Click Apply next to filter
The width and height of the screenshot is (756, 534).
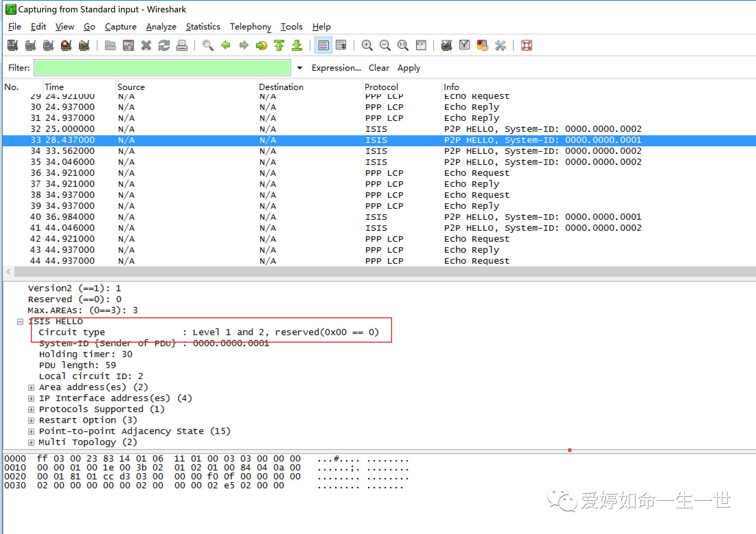[x=409, y=68]
